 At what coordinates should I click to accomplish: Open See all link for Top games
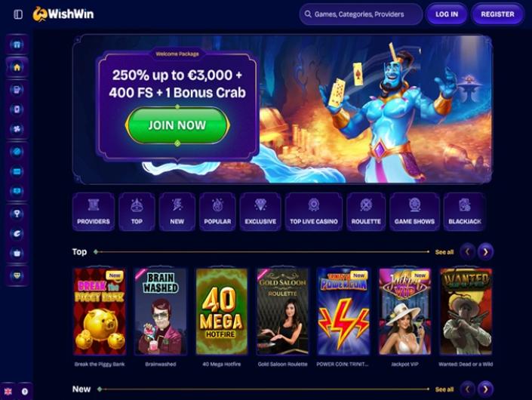444,252
